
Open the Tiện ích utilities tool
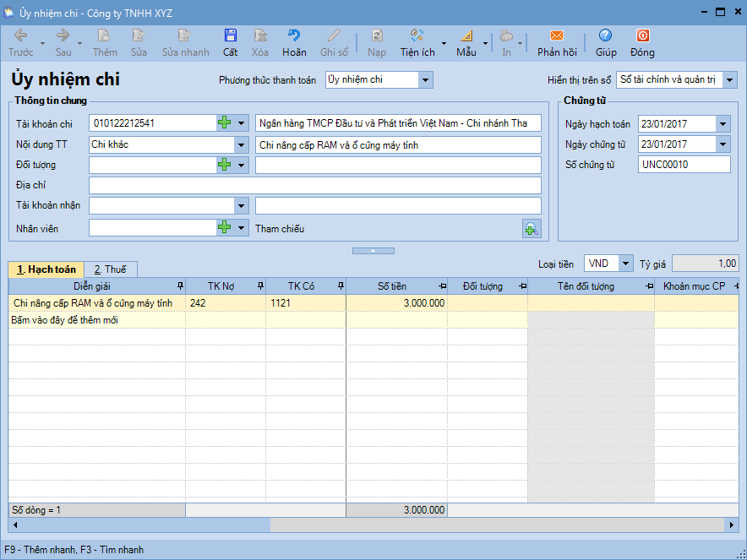417,42
